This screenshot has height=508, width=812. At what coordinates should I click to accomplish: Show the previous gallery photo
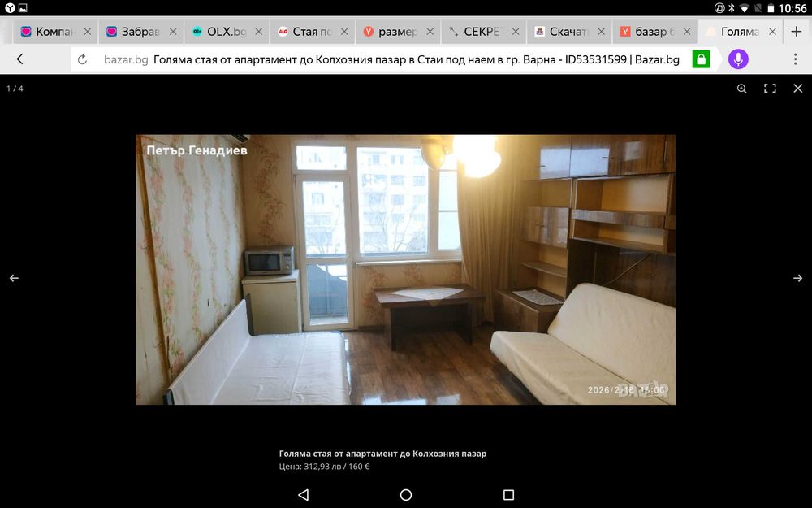click(x=14, y=278)
